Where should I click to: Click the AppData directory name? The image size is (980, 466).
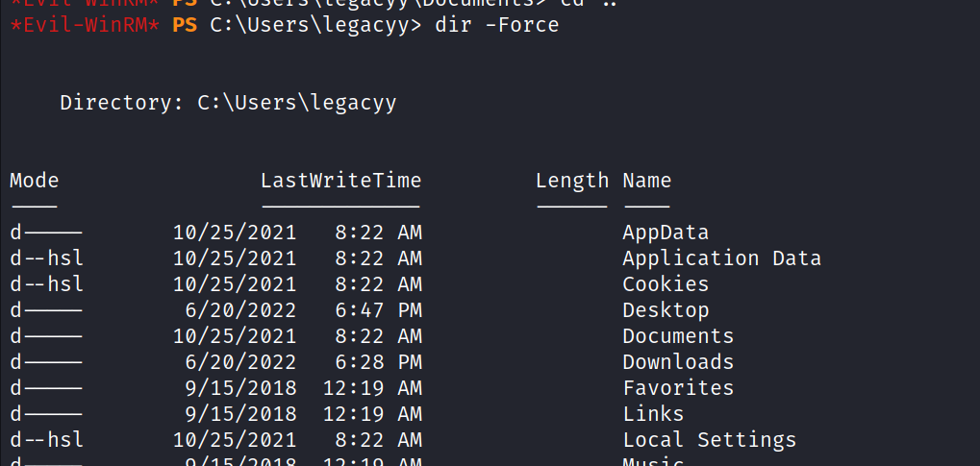665,233
